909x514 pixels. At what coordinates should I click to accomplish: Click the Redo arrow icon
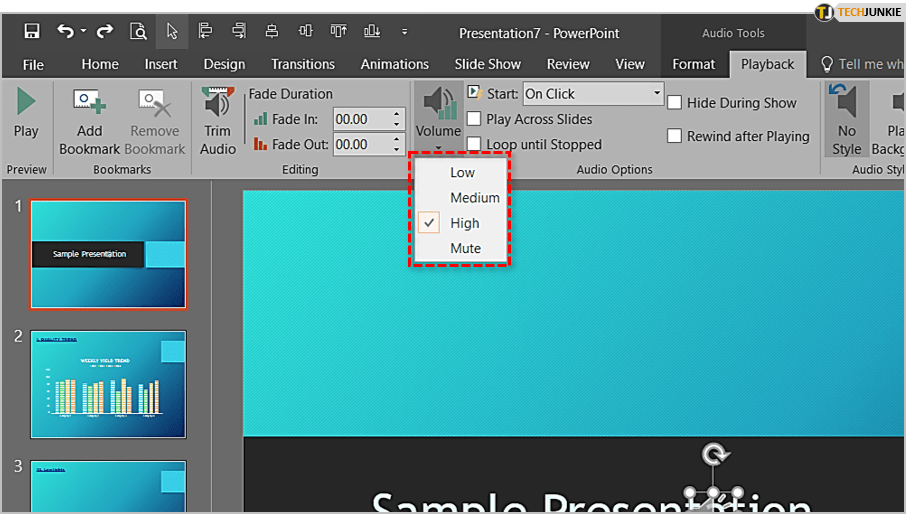point(103,31)
